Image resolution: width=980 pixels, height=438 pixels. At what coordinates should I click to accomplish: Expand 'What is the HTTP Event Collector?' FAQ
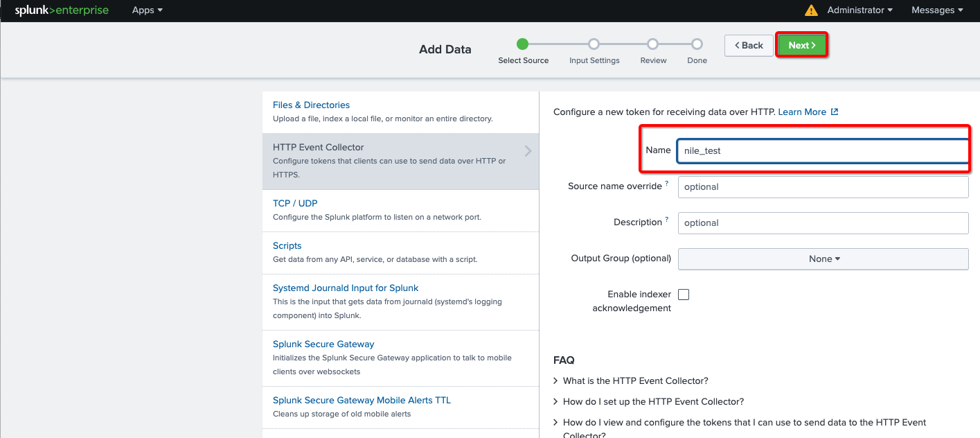(635, 380)
